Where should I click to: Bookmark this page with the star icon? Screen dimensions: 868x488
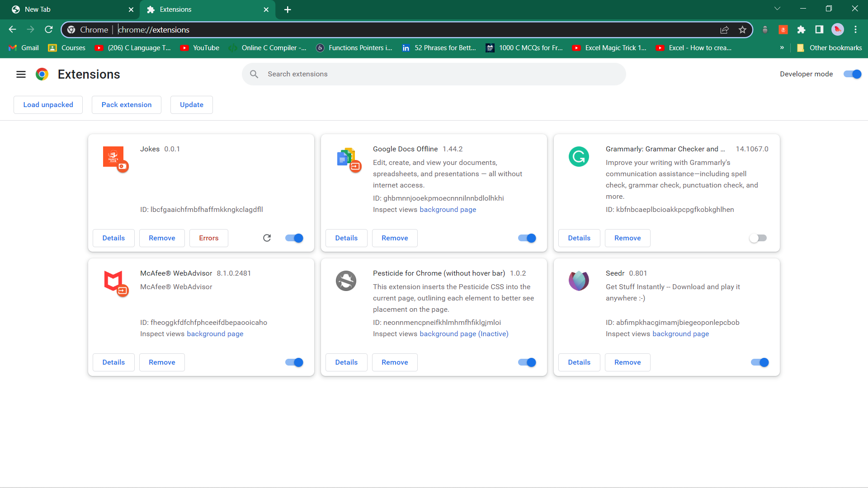click(x=742, y=29)
